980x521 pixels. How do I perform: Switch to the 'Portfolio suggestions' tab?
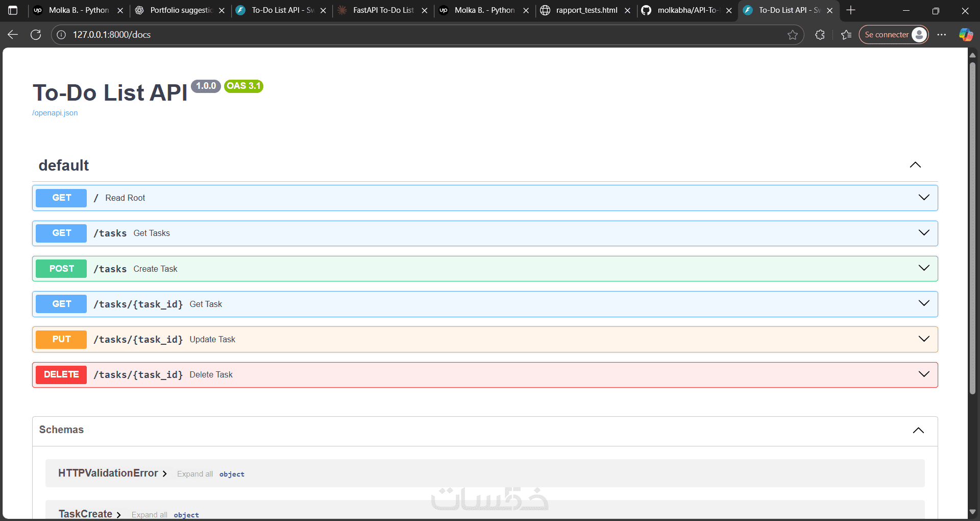coord(180,10)
